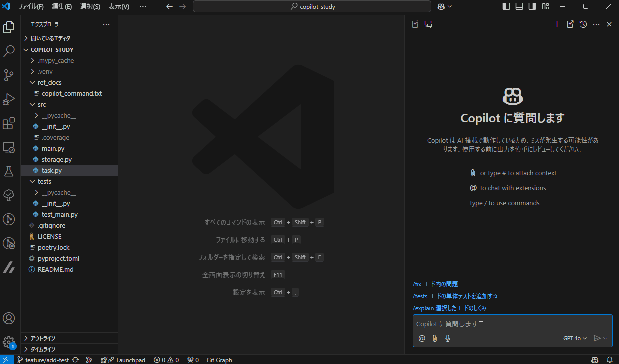The height and width of the screenshot is (364, 619).
Task: Click the synchronize changes icon in status bar
Action: point(75,360)
